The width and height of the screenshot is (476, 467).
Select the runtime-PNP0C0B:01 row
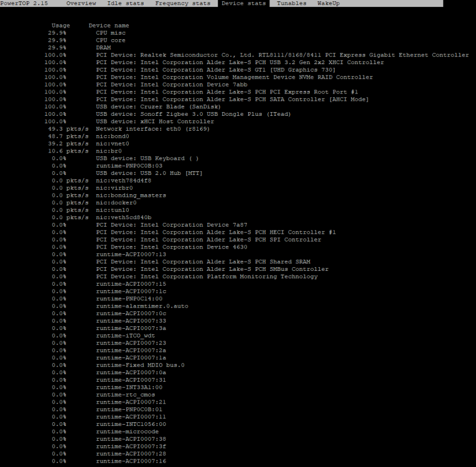point(107,410)
